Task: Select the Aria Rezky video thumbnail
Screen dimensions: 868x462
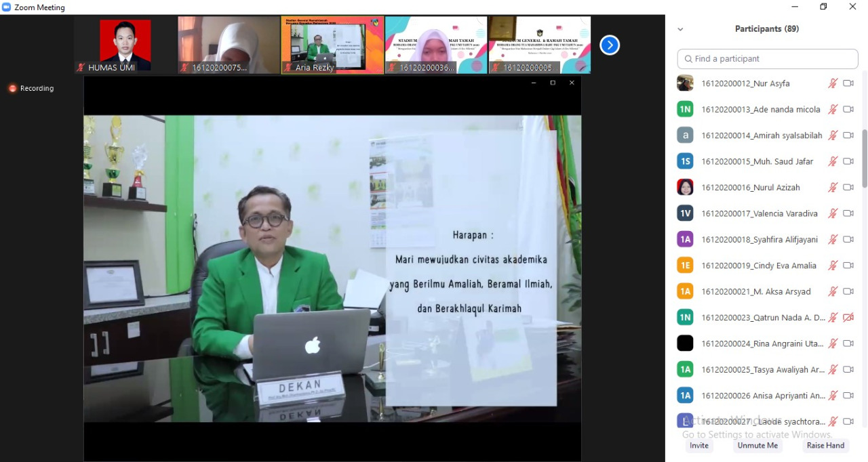Action: [332, 45]
